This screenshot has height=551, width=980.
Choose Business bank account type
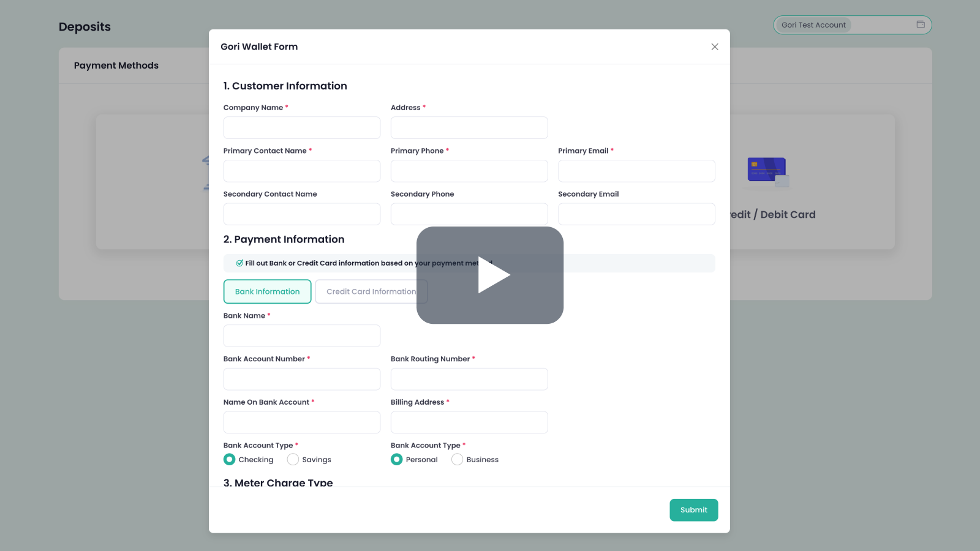click(x=458, y=460)
